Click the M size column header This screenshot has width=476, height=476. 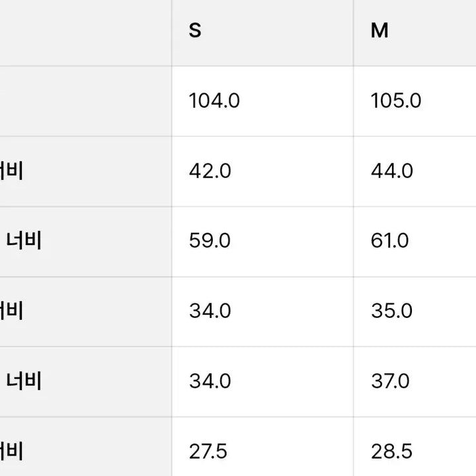point(379,31)
